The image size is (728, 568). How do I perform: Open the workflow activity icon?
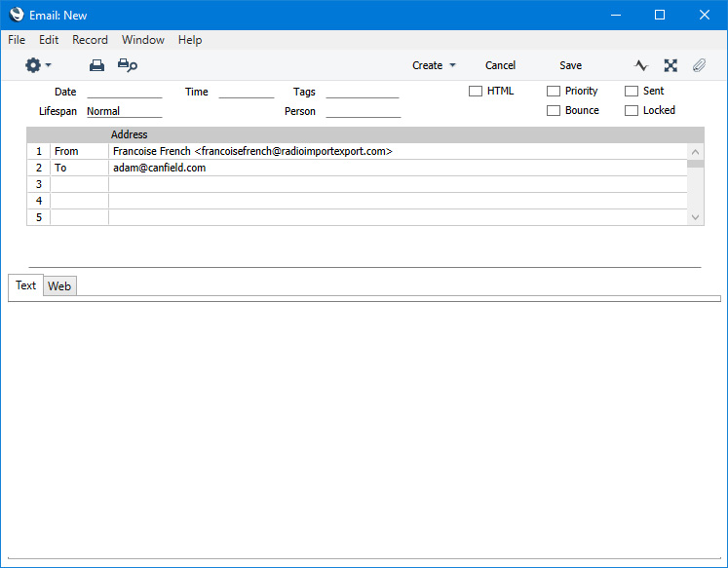641,65
